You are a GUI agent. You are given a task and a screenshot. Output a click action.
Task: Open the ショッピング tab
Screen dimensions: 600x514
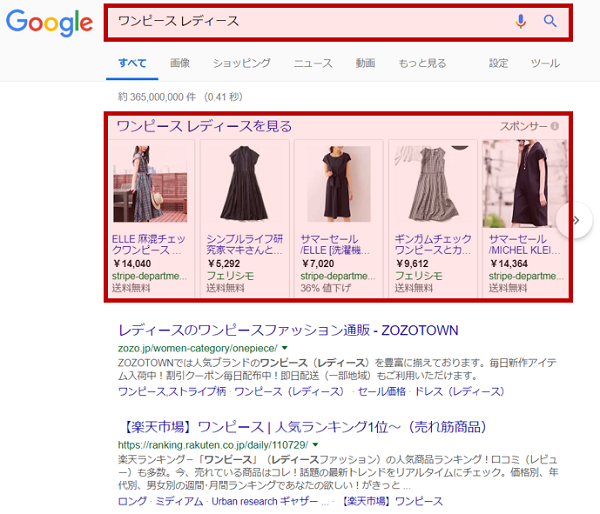coord(241,63)
